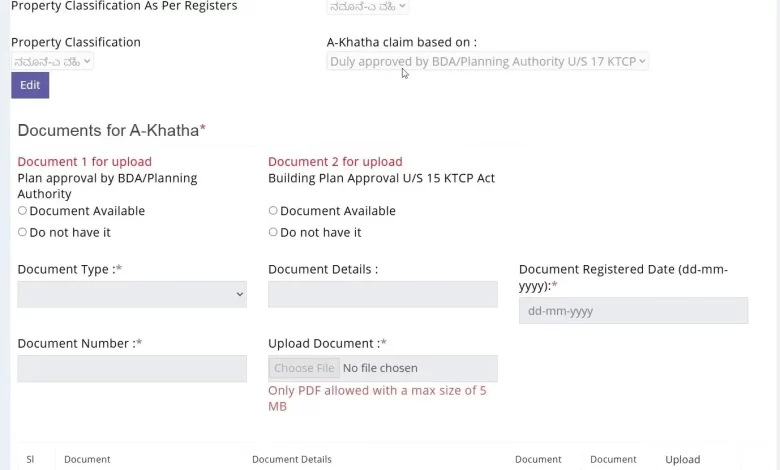Click the A-Khatha claim dropdown chevron

pos(642,61)
